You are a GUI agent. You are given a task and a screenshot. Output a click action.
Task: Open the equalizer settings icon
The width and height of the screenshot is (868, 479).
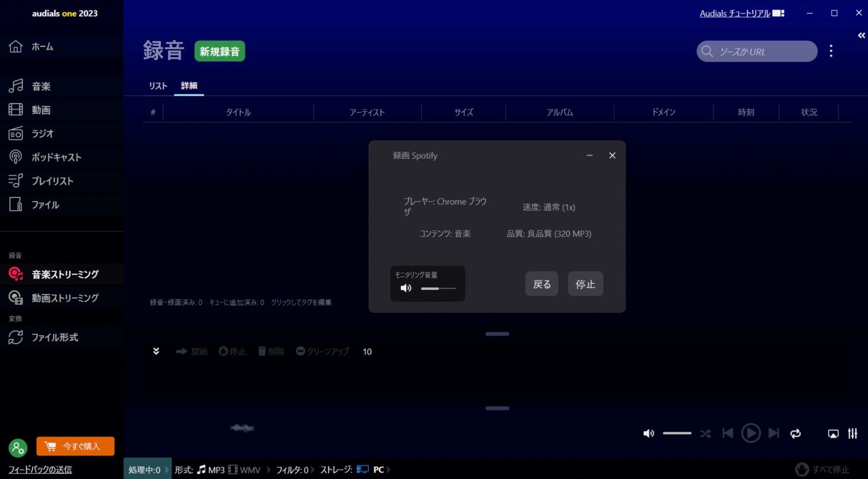pyautogui.click(x=853, y=434)
